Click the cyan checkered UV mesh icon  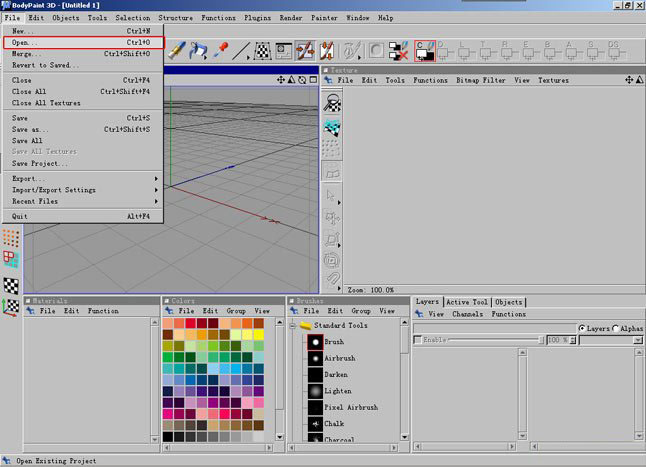click(x=332, y=128)
